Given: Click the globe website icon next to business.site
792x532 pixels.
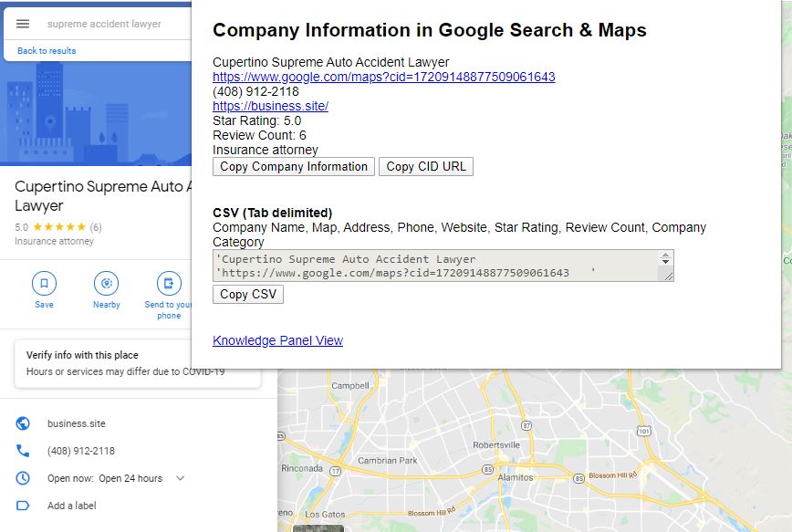Looking at the screenshot, I should (23, 423).
